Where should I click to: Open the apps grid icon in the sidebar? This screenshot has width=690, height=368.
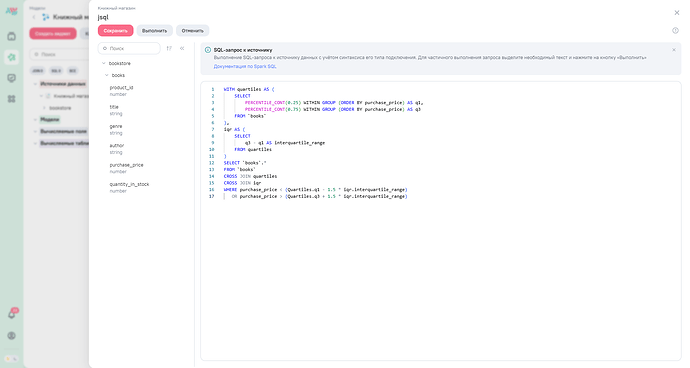(x=11, y=99)
